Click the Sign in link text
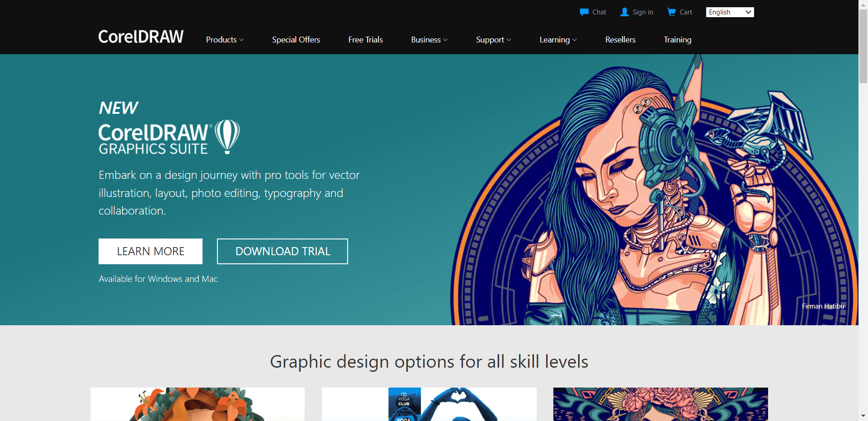This screenshot has width=868, height=421. click(x=643, y=12)
